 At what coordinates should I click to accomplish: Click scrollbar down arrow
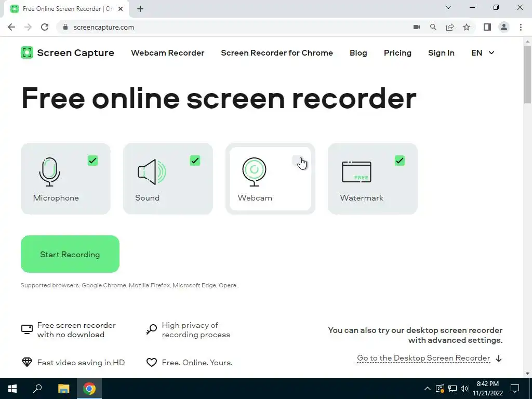[527, 374]
